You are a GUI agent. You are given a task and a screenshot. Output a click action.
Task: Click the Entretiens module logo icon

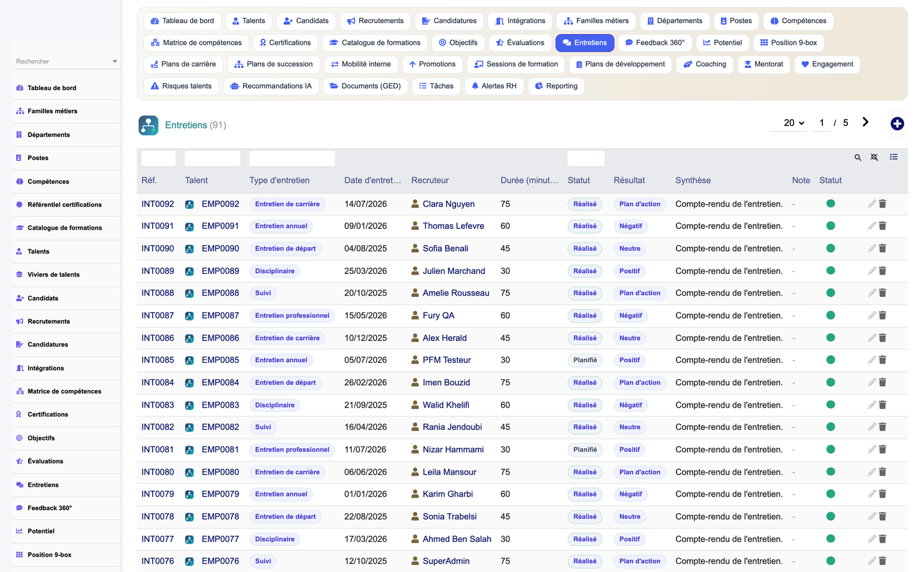coord(148,125)
